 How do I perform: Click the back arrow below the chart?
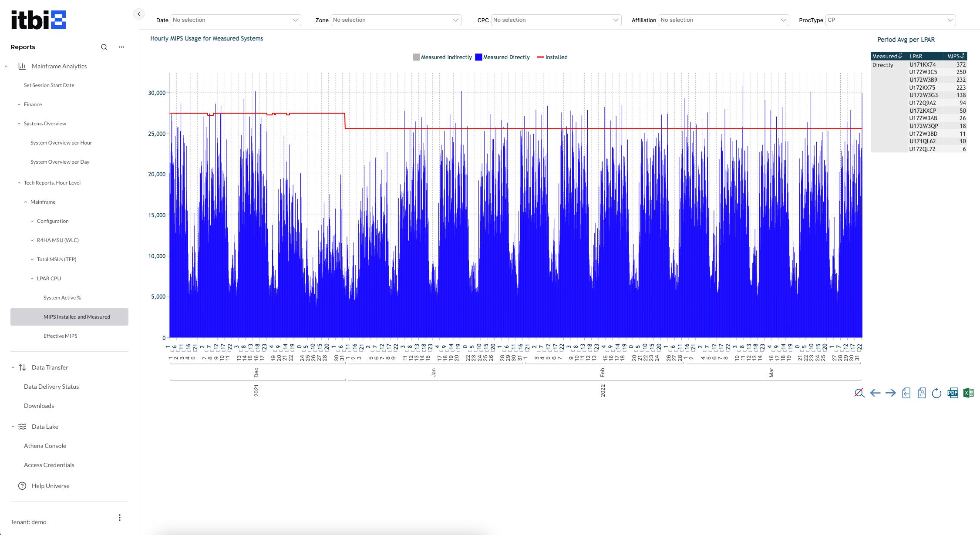[x=875, y=393]
